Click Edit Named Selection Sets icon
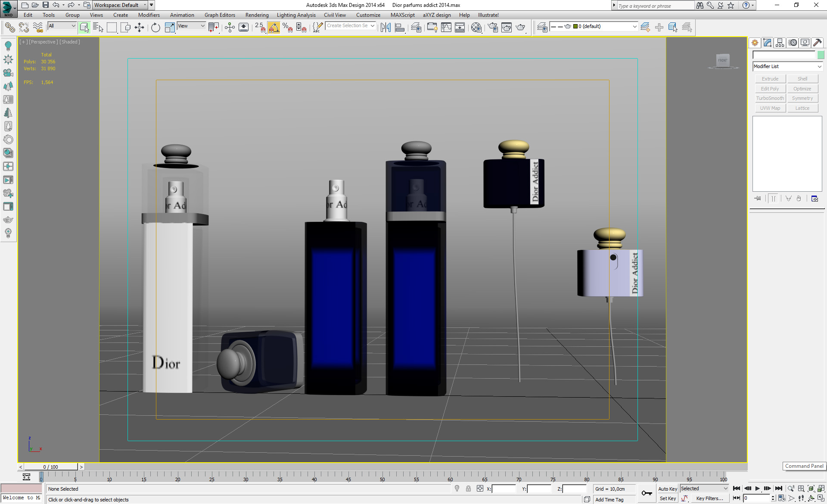The image size is (827, 504). (317, 28)
